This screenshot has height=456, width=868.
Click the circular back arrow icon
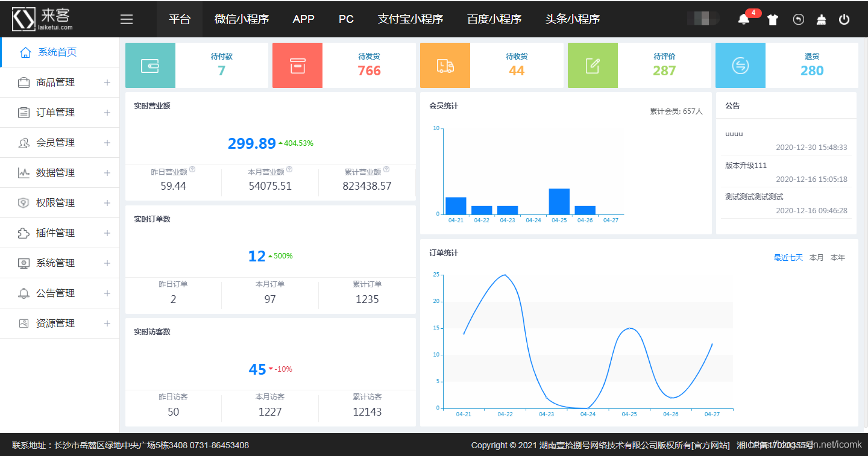[x=799, y=19]
